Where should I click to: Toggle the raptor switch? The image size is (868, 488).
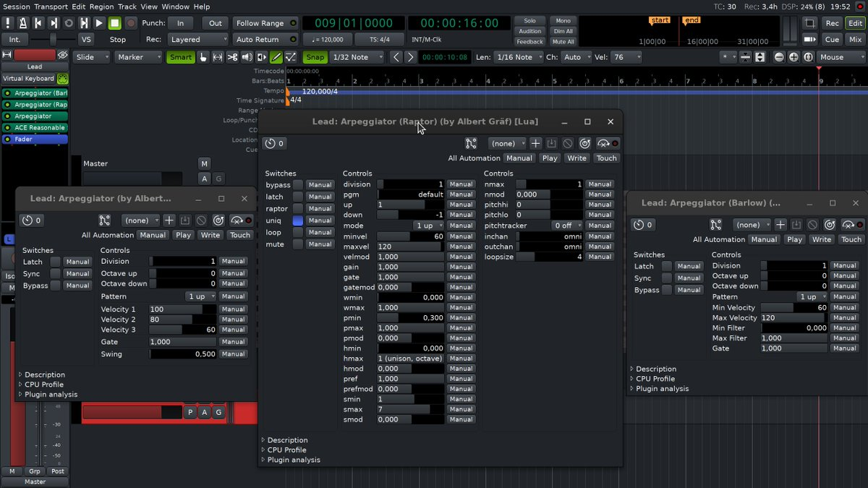coord(298,209)
